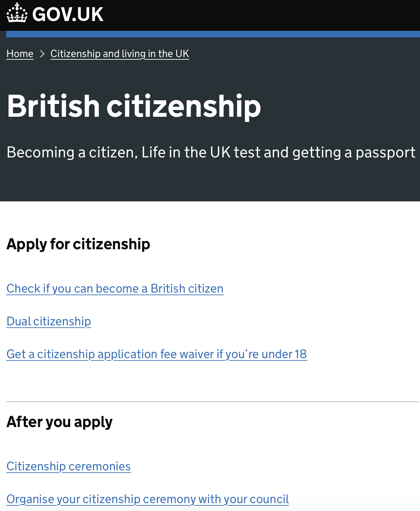Click the blue bar beneath the header

[213, 34]
